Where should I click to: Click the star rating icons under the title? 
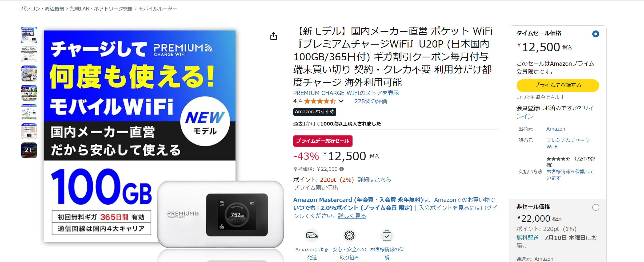coord(320,101)
